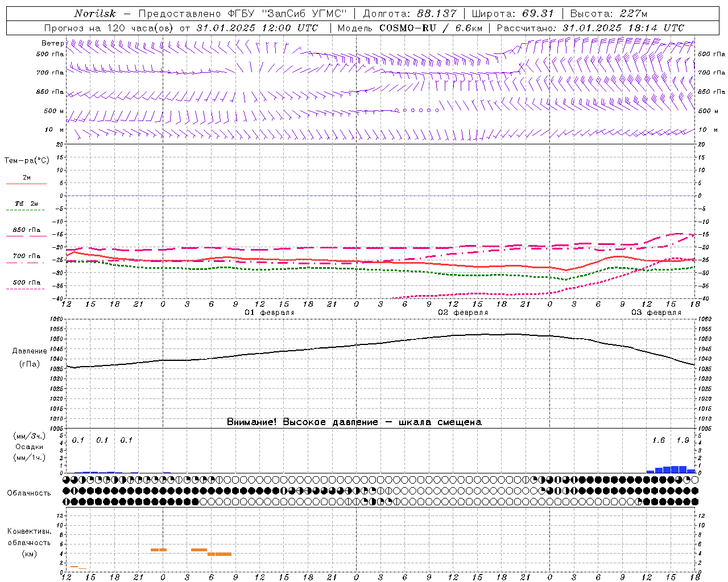Screen dimensions: 728x582
Task: Click the '(мм/3ч.)' precipitation unit label
Action: pos(30,436)
